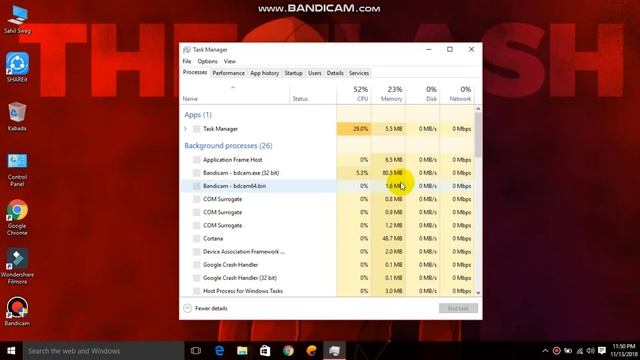Sort by the Network column header

pos(457,94)
